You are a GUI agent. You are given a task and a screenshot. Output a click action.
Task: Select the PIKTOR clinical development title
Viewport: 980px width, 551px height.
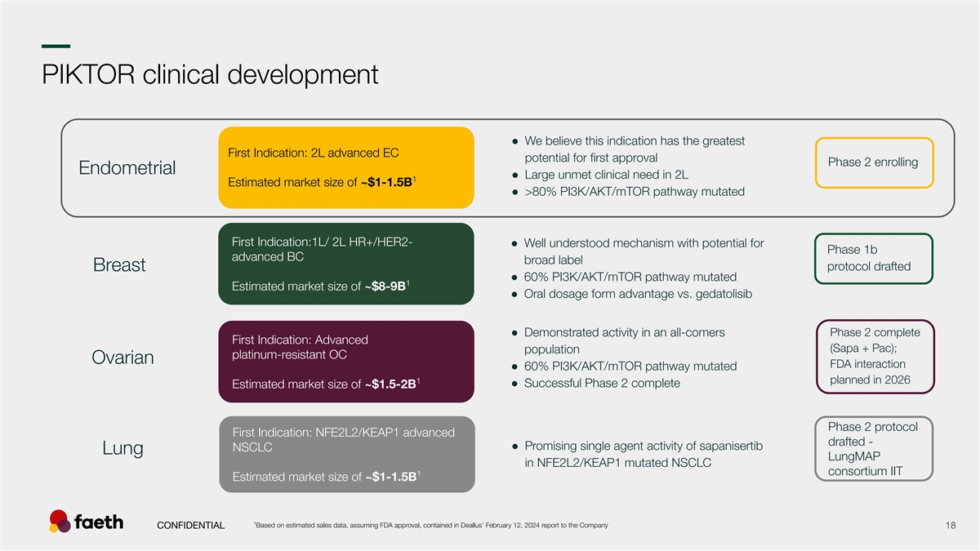click(210, 75)
